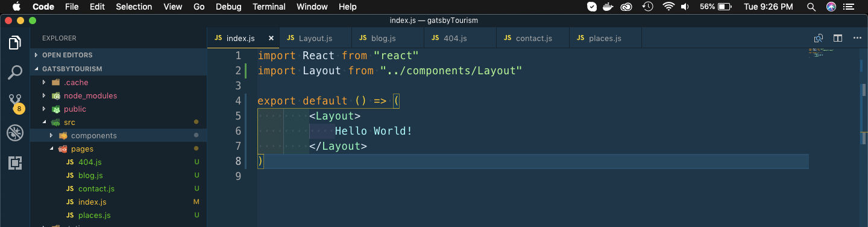Click the editor vertical scrollbar
The image size is (868, 227).
864,138
